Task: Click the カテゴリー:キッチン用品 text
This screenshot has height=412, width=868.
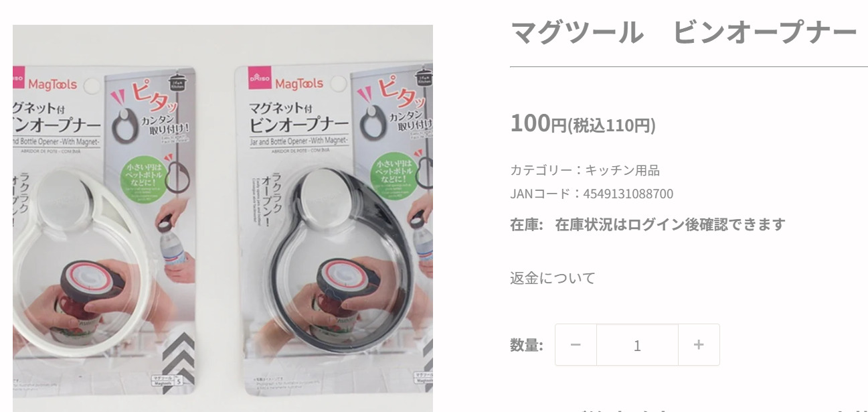Action: [585, 170]
